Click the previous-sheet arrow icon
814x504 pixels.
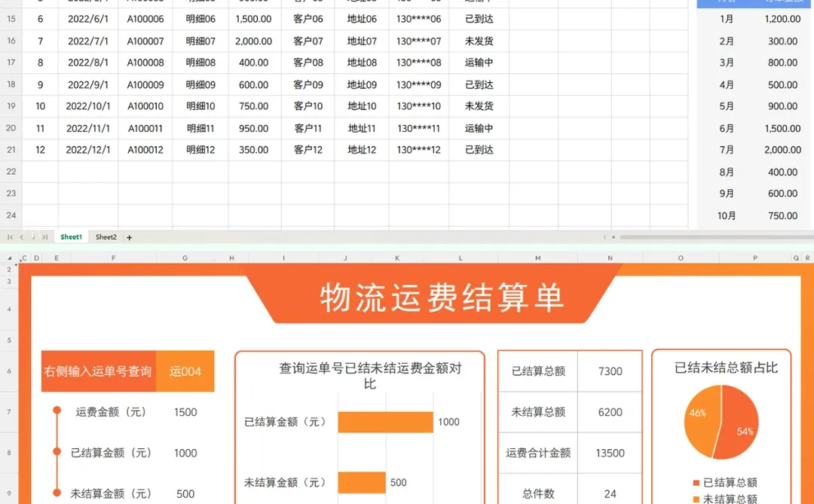coord(22,237)
